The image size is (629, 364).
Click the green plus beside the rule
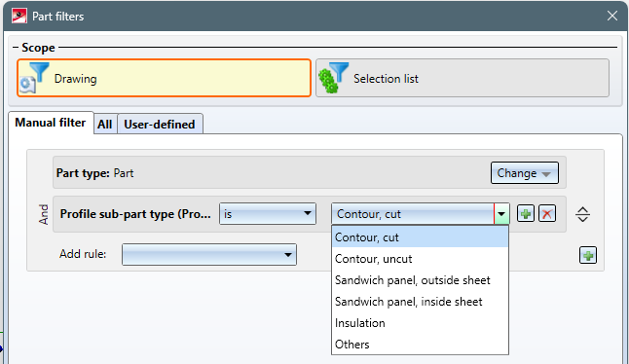tap(526, 214)
